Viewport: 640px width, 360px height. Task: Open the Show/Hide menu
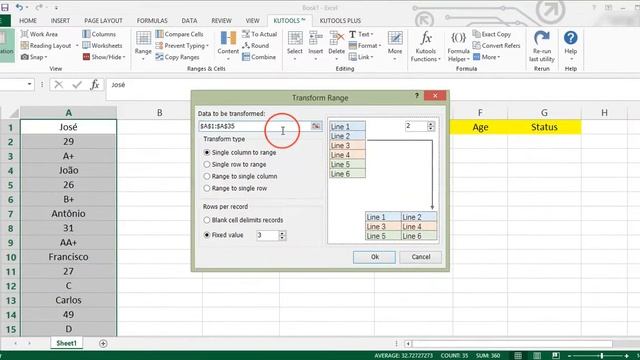pos(104,57)
